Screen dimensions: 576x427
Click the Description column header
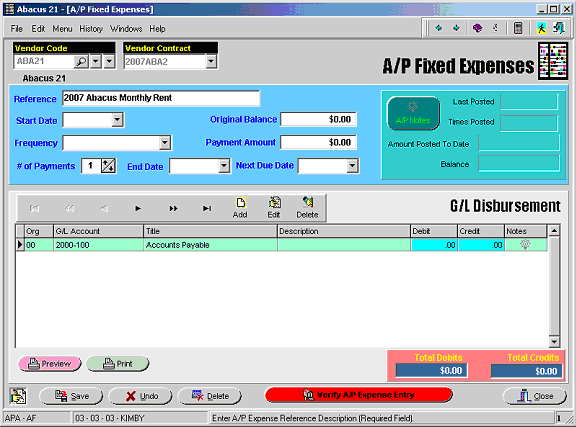pyautogui.click(x=344, y=231)
